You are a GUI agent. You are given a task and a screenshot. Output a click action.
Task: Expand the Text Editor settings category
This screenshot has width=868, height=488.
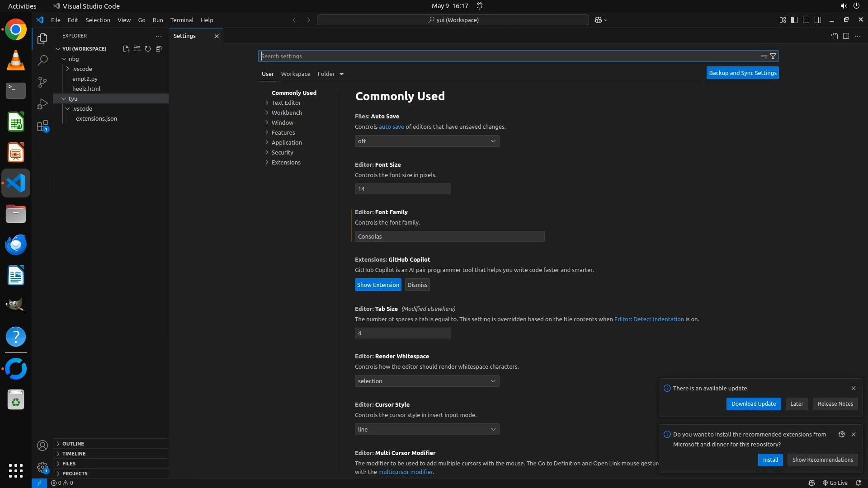click(x=286, y=103)
